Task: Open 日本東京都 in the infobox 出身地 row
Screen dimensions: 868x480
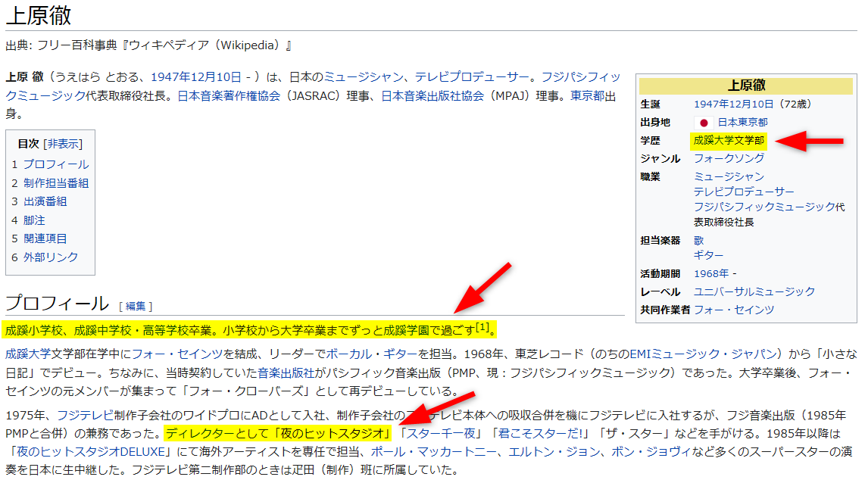Action: tap(743, 123)
